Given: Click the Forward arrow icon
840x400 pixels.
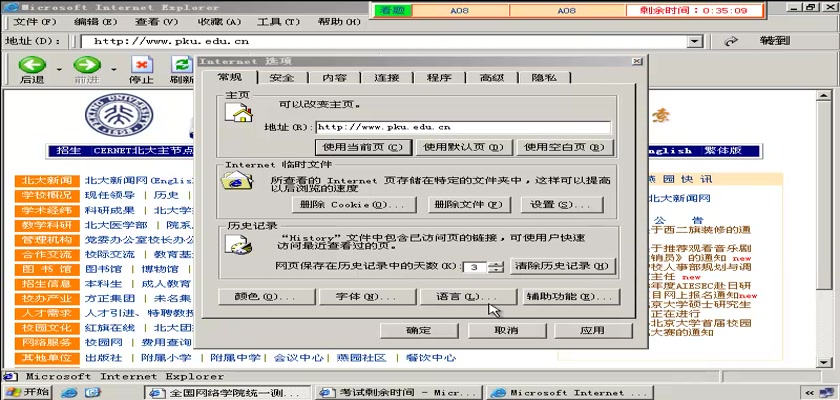Looking at the screenshot, I should (87, 65).
